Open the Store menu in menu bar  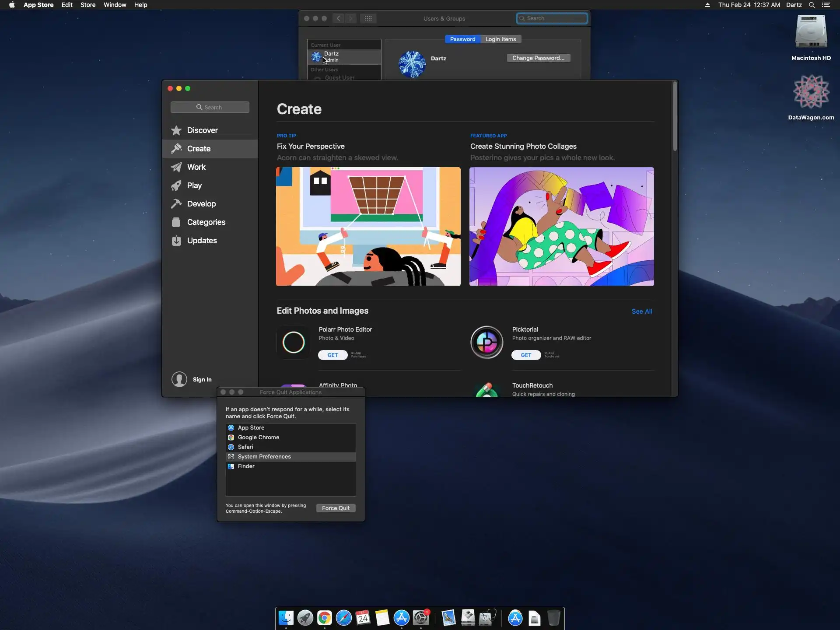(87, 5)
